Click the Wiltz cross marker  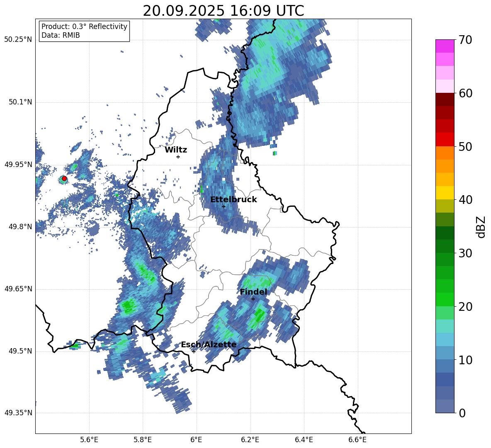point(178,157)
